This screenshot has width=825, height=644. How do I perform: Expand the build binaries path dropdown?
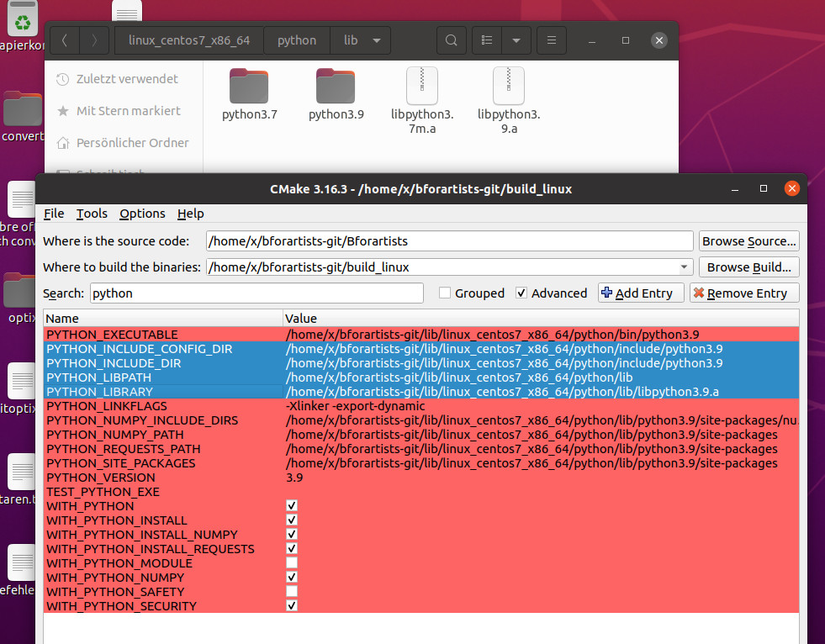(x=683, y=267)
